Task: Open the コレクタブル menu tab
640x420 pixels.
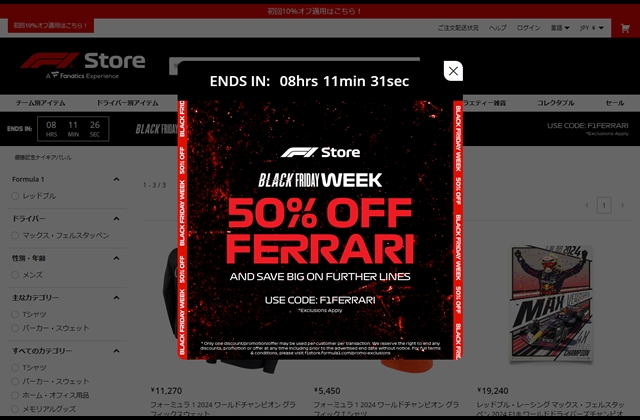Action: pos(556,103)
